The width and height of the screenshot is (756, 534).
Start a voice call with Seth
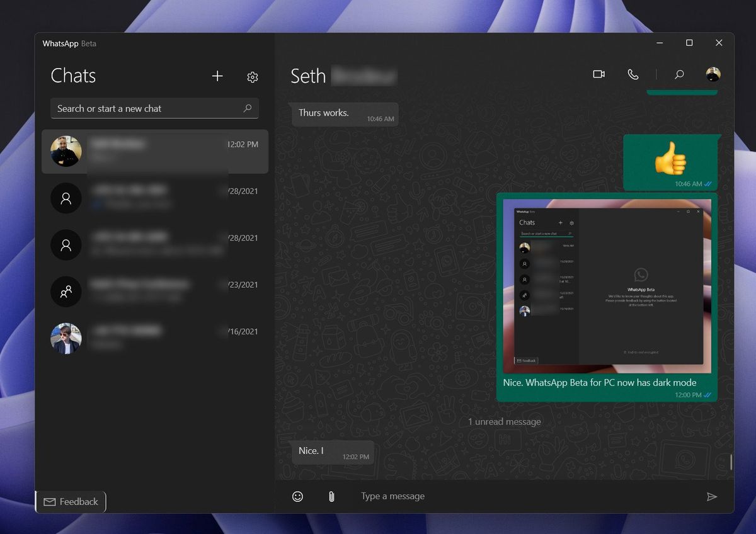pyautogui.click(x=633, y=74)
